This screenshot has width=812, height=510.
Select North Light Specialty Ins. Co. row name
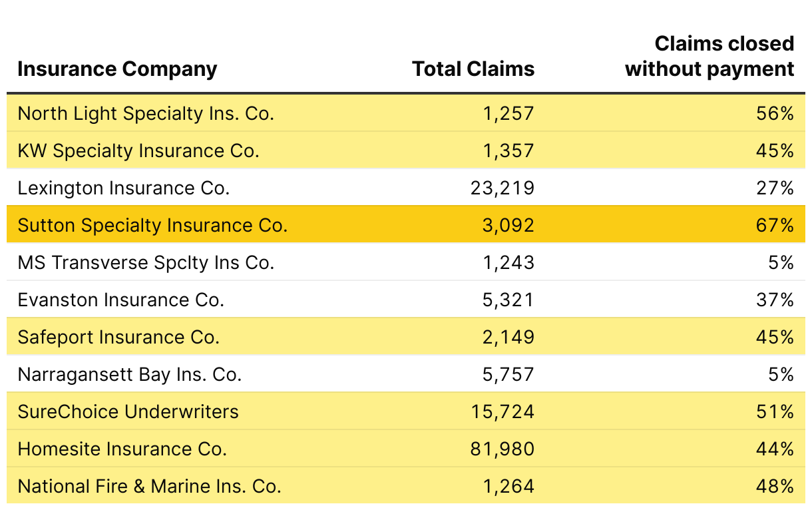click(x=146, y=114)
